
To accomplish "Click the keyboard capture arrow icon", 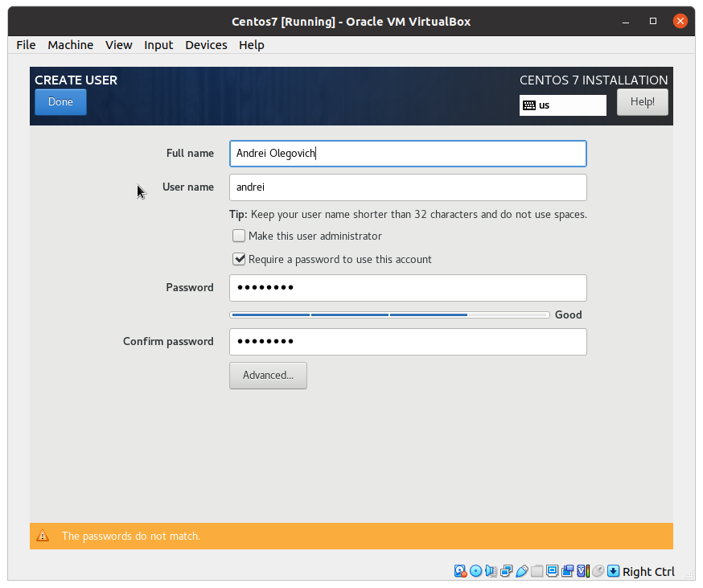I will click(614, 571).
